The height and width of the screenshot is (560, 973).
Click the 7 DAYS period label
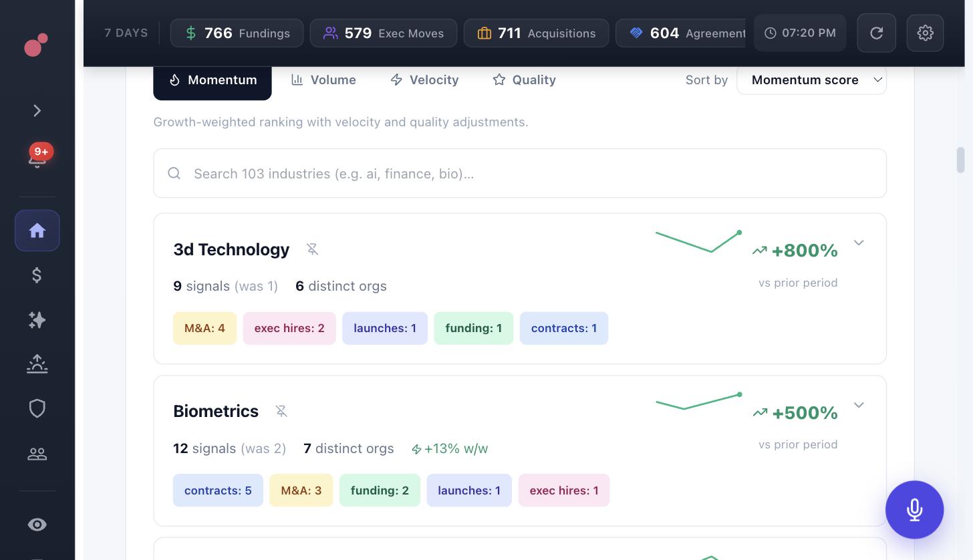click(x=126, y=33)
